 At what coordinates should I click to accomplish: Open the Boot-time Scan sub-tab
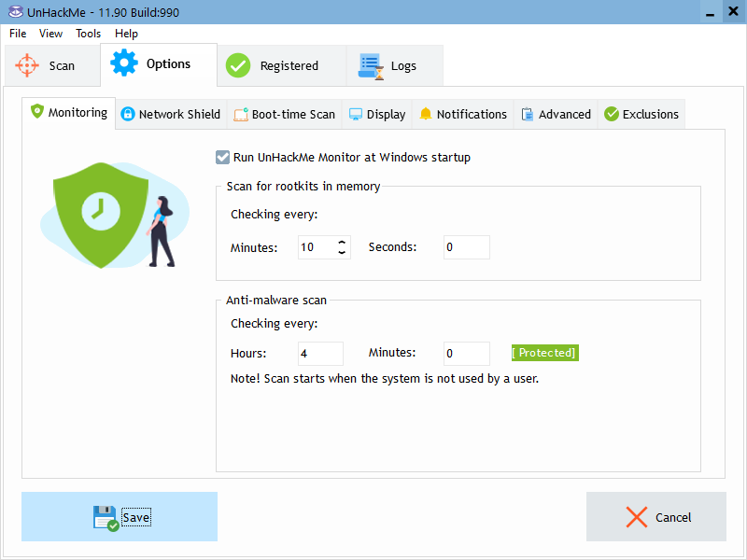[x=285, y=114]
